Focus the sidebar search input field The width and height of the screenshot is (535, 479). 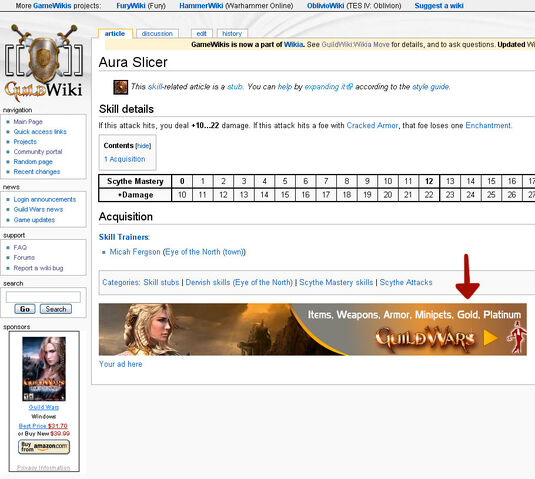point(43,297)
